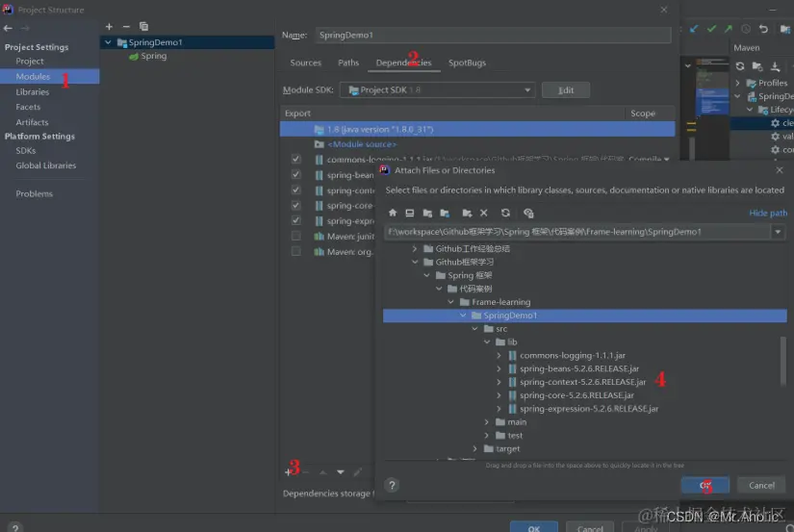Expand the Github工作经验总结 folder
Image resolution: width=794 pixels, height=532 pixels.
415,248
